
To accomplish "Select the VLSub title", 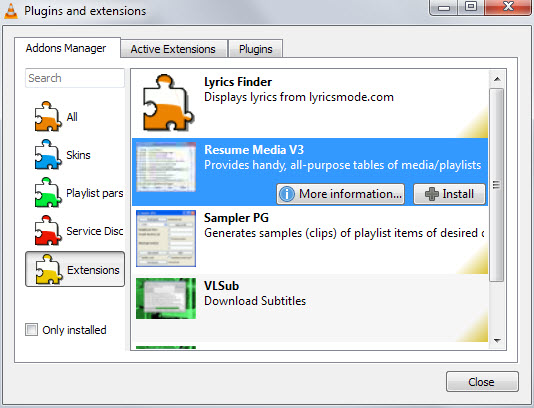I will tap(221, 285).
